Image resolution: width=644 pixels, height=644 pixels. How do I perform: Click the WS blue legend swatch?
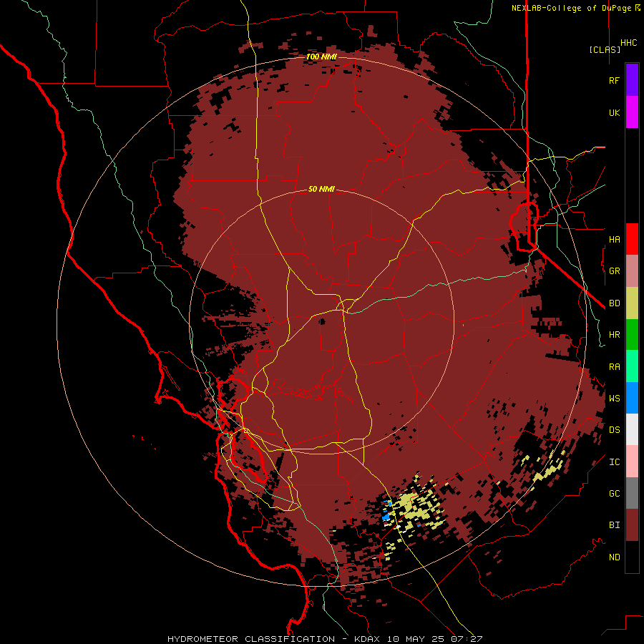pos(632,398)
